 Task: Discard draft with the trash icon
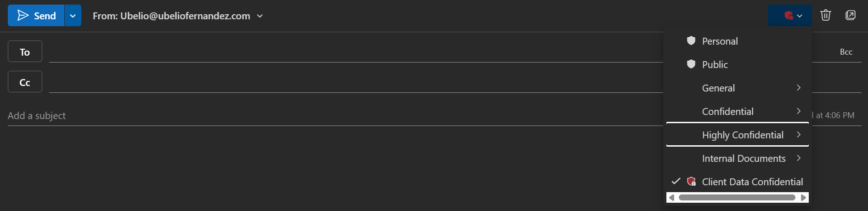point(825,16)
